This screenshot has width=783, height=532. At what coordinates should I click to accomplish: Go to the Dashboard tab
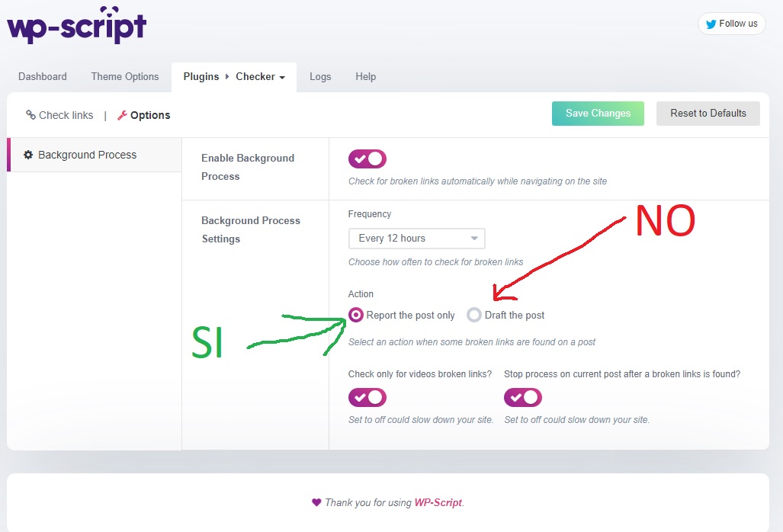click(43, 76)
